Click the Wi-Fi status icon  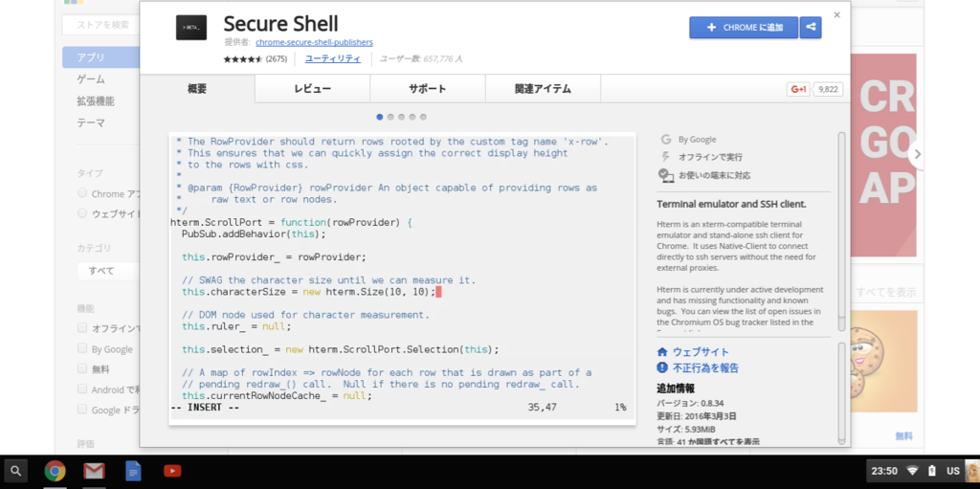tap(913, 471)
